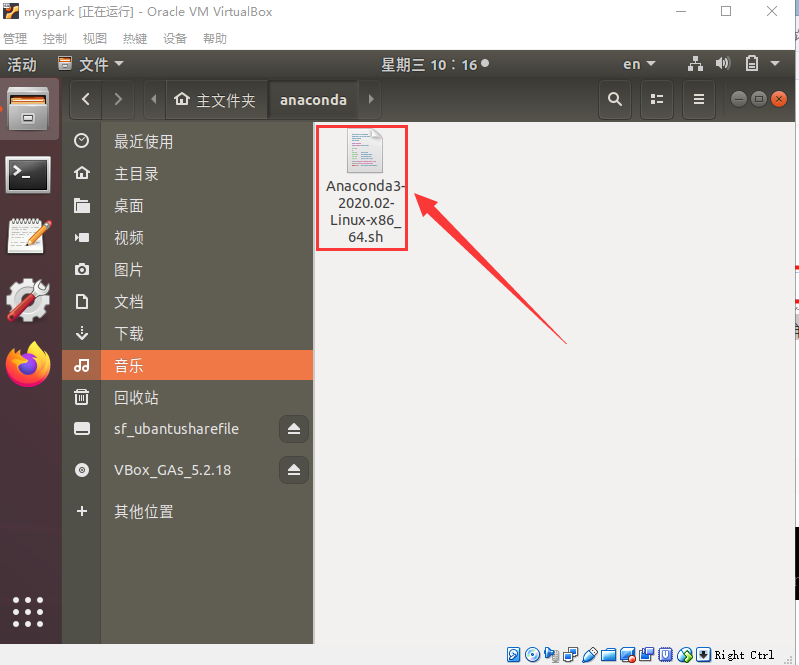The height and width of the screenshot is (665, 799).
Task: Launch Firefox from the dock
Action: point(28,364)
